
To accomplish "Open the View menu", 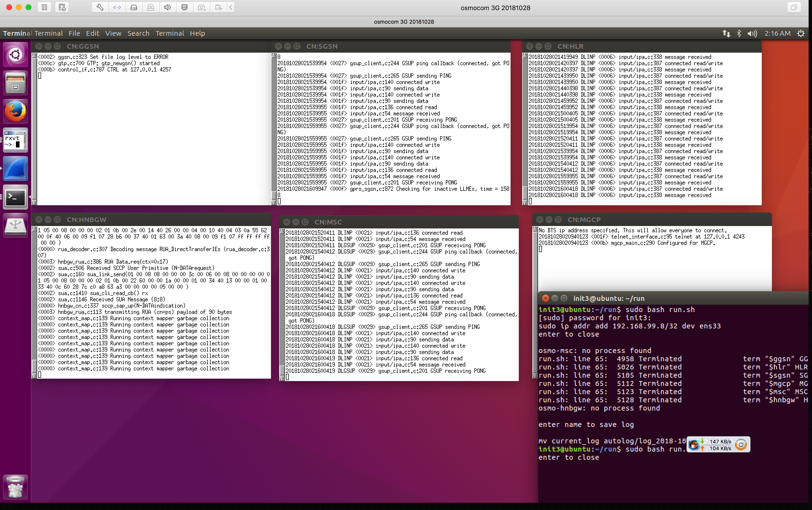I will 113,33.
